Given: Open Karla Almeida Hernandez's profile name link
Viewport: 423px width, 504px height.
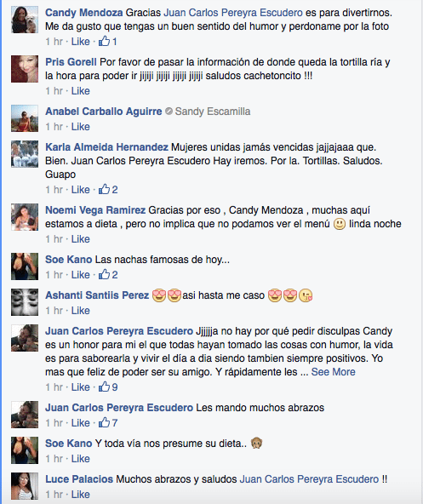Looking at the screenshot, I should click(x=106, y=147).
